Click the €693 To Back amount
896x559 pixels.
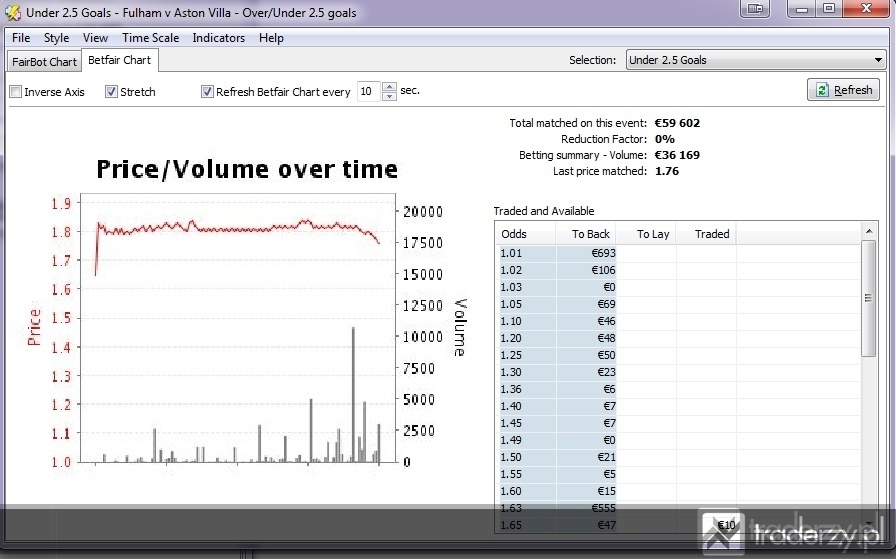click(603, 253)
